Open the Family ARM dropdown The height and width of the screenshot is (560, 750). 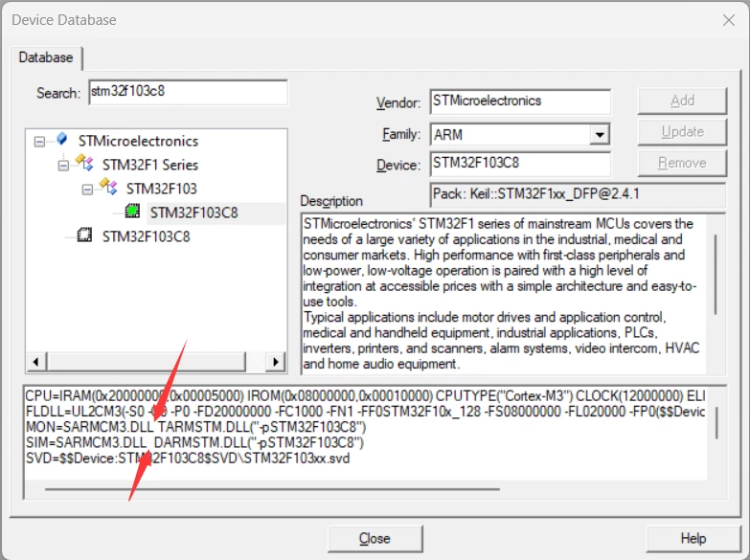tap(600, 134)
